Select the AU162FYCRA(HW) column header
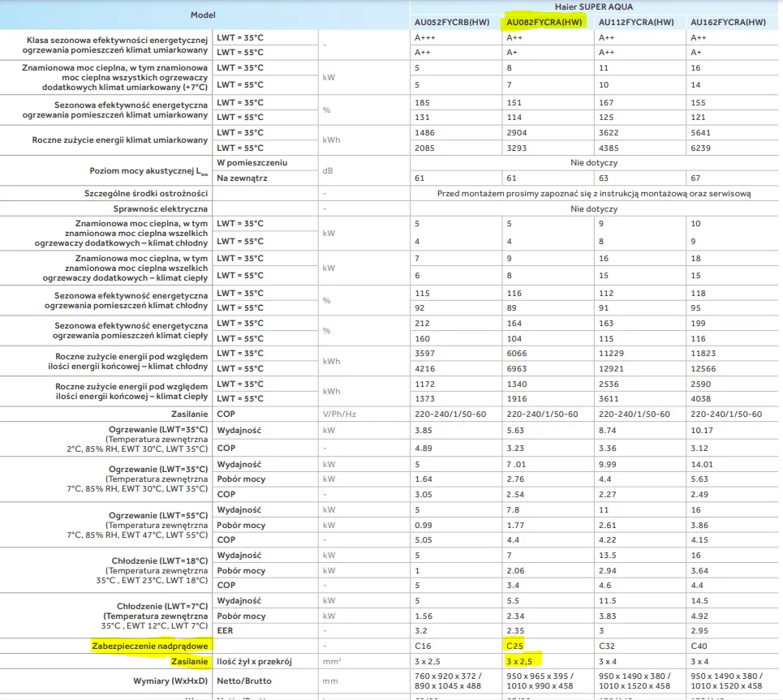The width and height of the screenshot is (783, 700). [x=728, y=22]
